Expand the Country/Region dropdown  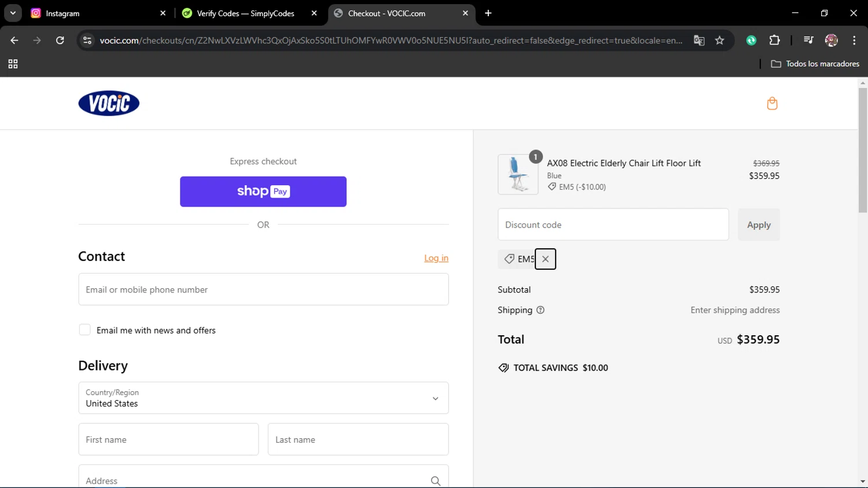point(263,398)
